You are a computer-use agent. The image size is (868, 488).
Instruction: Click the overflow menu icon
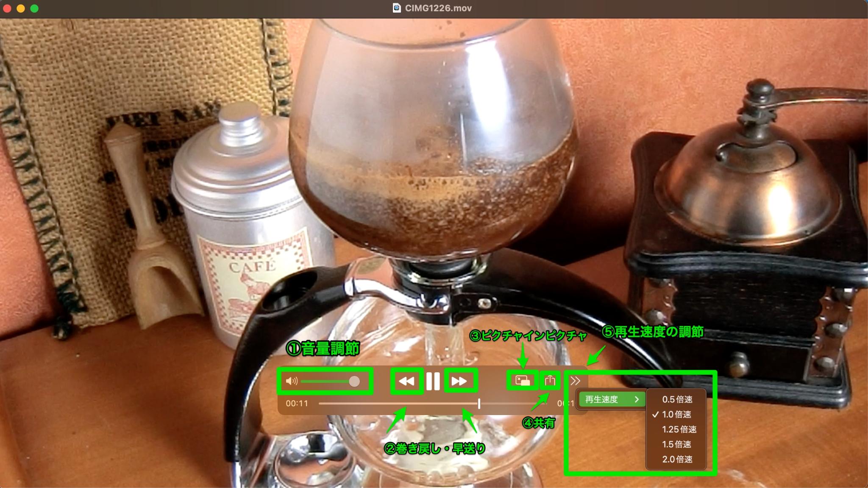(x=575, y=381)
